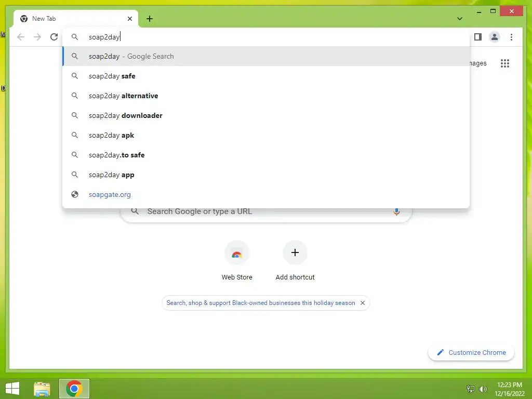
Task: Click the voice search microphone
Action: 396,212
